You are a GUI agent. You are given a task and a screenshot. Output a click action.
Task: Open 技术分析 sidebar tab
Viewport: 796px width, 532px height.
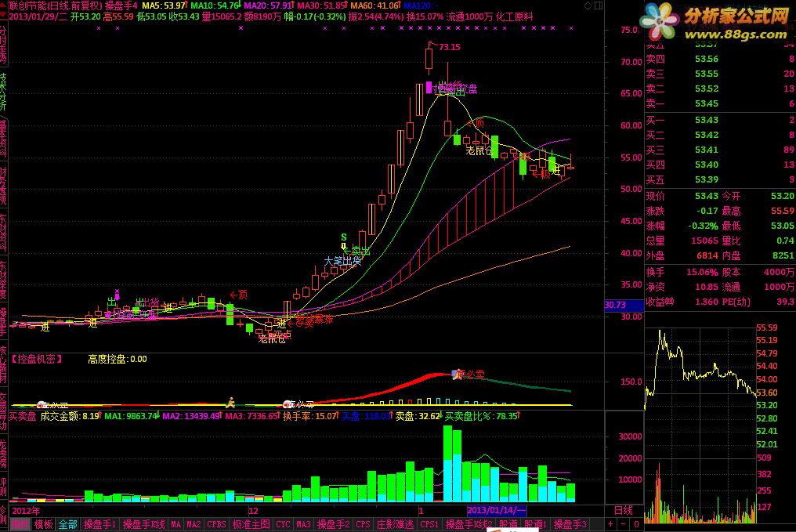4,92
